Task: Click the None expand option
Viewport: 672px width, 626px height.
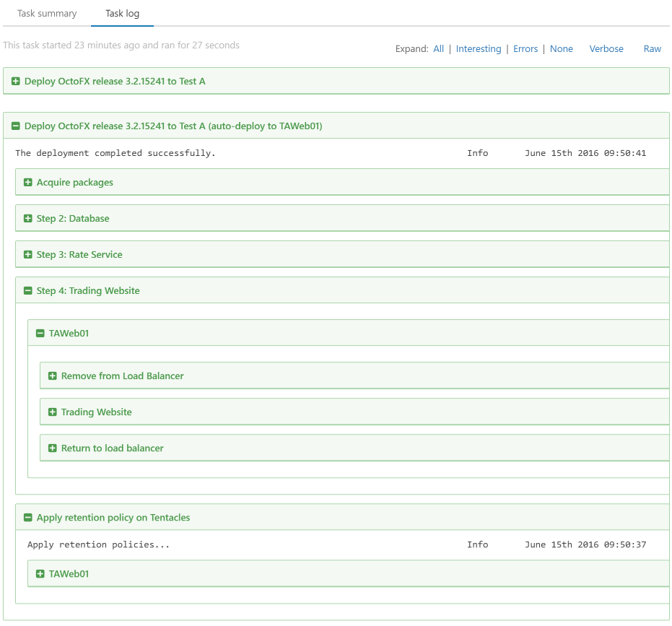Action: (x=561, y=49)
